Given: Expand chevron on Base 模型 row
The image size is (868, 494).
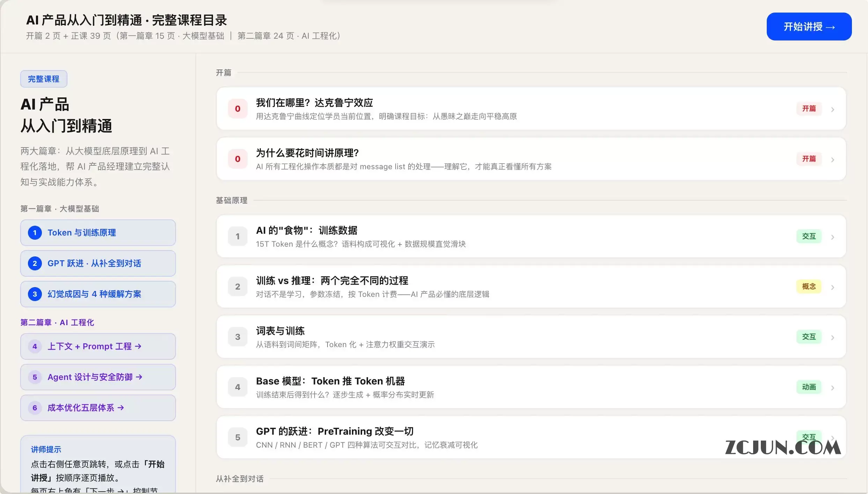Looking at the screenshot, I should [x=833, y=388].
